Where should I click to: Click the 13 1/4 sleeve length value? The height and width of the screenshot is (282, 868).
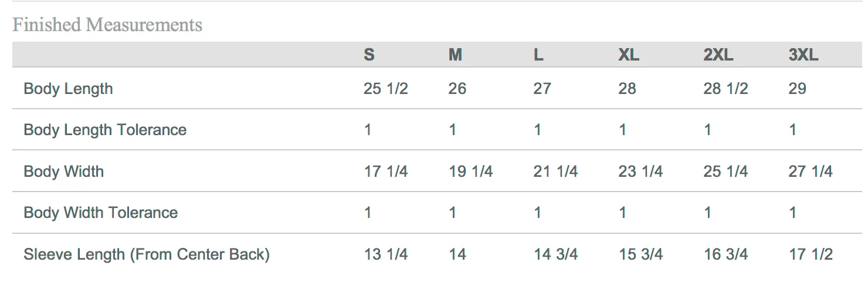tap(385, 254)
